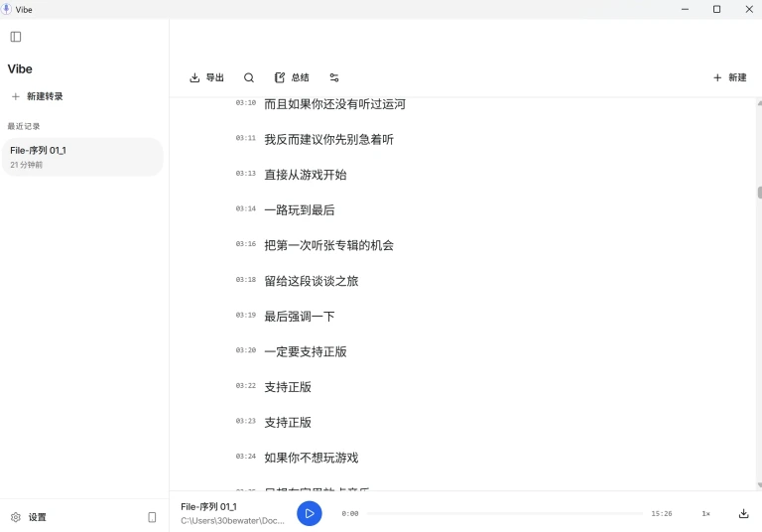The height and width of the screenshot is (532, 762).
Task: Open the File-序列 01_1 recent record
Action: [82, 157]
